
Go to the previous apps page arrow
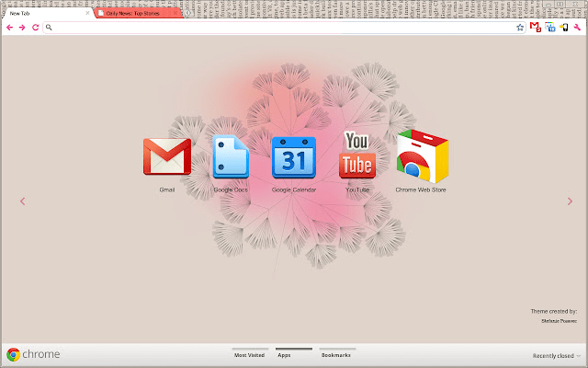point(23,201)
